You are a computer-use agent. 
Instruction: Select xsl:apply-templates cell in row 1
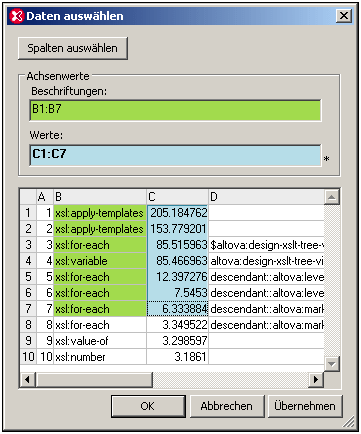point(100,213)
